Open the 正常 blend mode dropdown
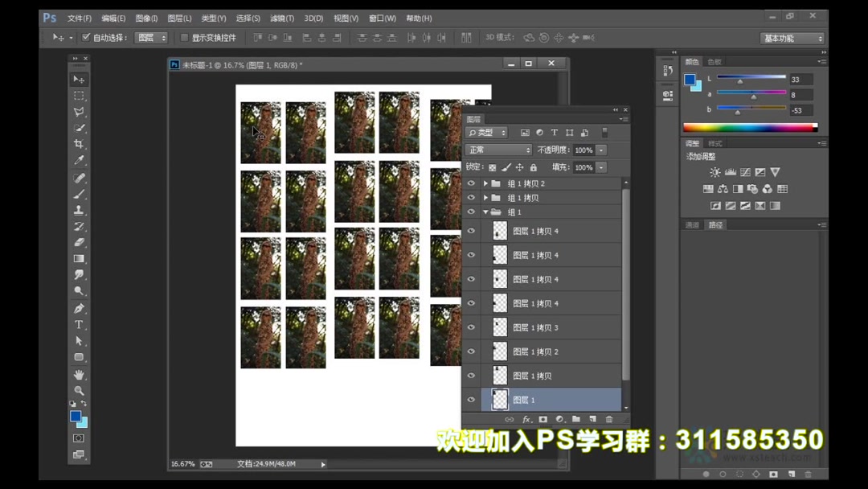The image size is (868, 489). (x=497, y=150)
